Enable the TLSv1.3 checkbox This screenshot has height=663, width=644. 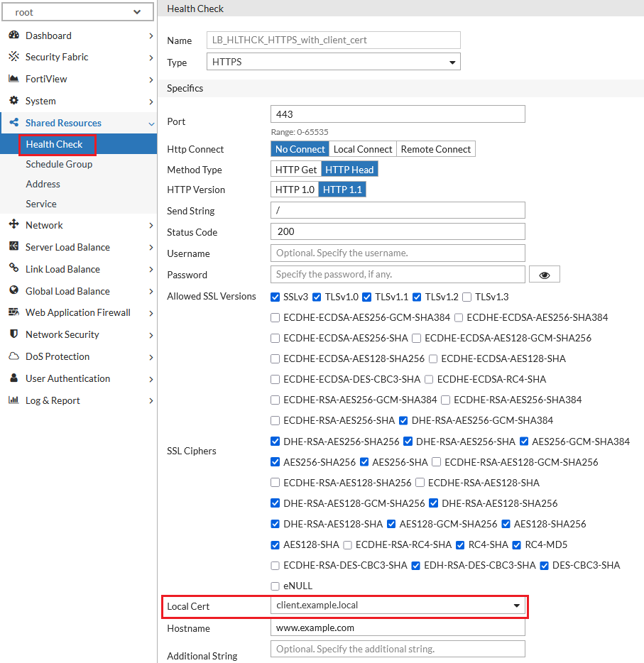(466, 297)
